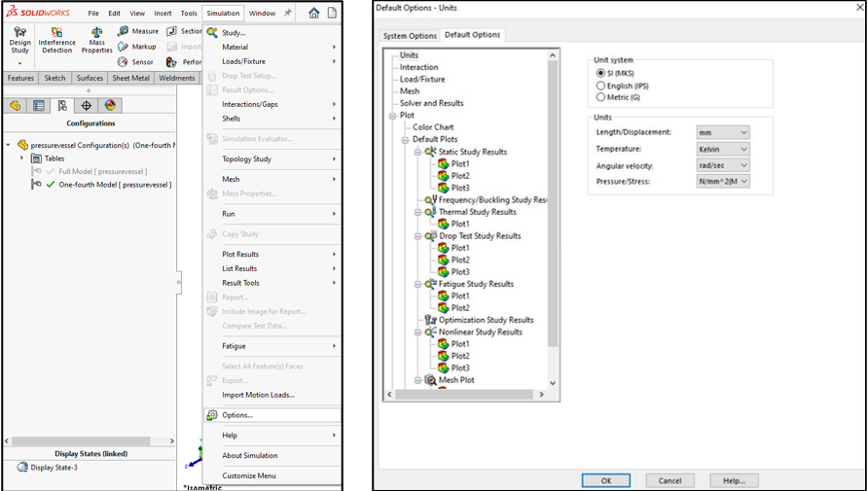
Task: Select Plot2 icon under Fatigue Study Results
Action: [x=443, y=308]
